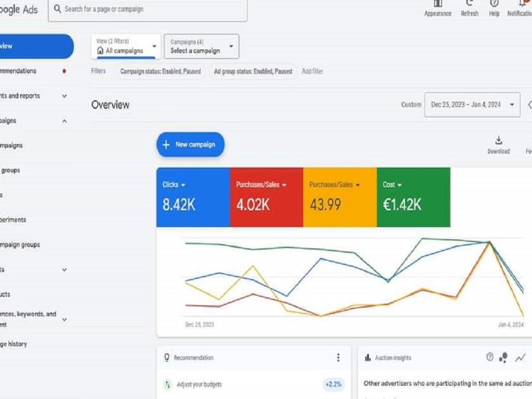Click Add filter
Image resolution: width=532 pixels, height=399 pixels.
coord(312,71)
